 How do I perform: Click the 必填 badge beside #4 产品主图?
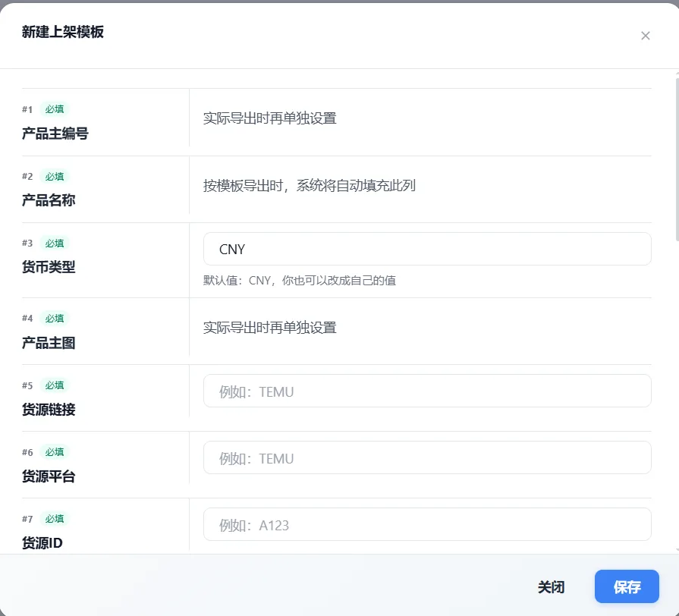tap(55, 318)
